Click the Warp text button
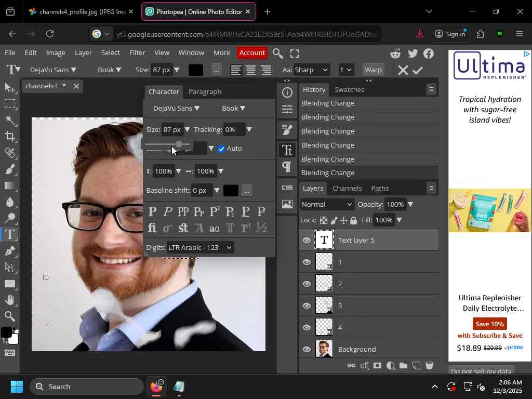 click(373, 70)
